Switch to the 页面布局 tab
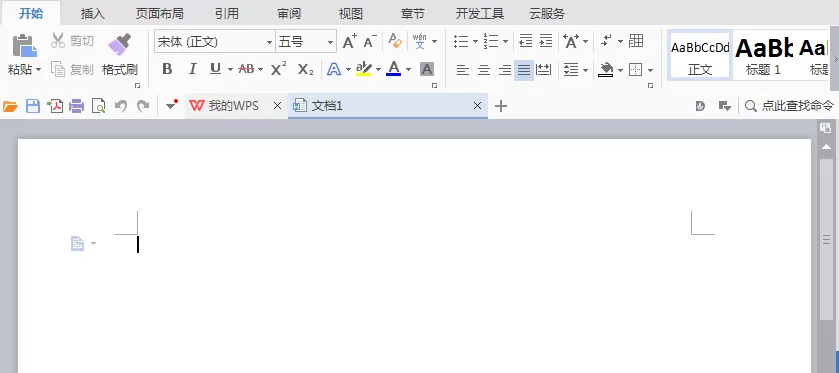This screenshot has height=373, width=839. click(x=159, y=13)
